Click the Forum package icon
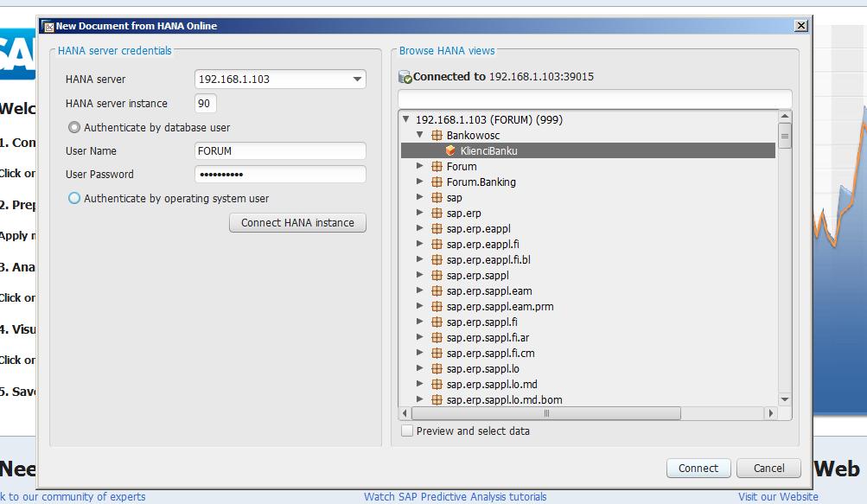The height and width of the screenshot is (504, 867). tap(437, 166)
